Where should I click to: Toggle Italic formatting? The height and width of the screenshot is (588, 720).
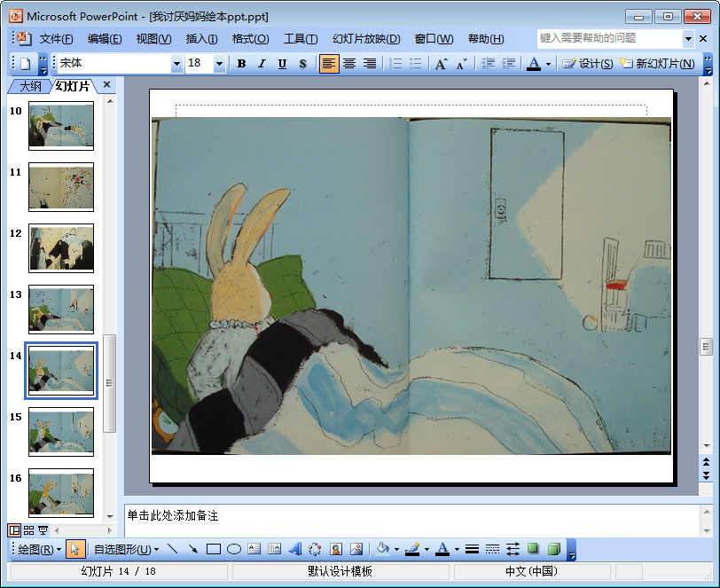262,63
